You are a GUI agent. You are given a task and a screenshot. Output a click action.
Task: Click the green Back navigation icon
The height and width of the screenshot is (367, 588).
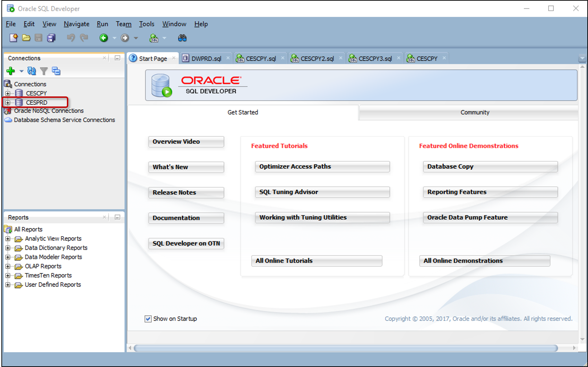pyautogui.click(x=104, y=38)
